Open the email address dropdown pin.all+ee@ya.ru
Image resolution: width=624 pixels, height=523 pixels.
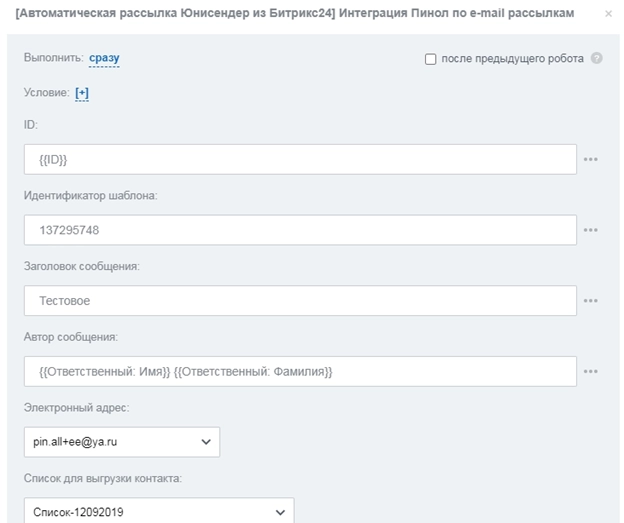click(122, 442)
